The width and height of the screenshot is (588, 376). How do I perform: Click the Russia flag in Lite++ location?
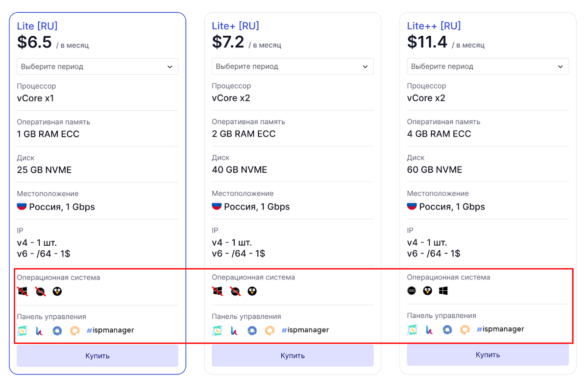(x=412, y=206)
